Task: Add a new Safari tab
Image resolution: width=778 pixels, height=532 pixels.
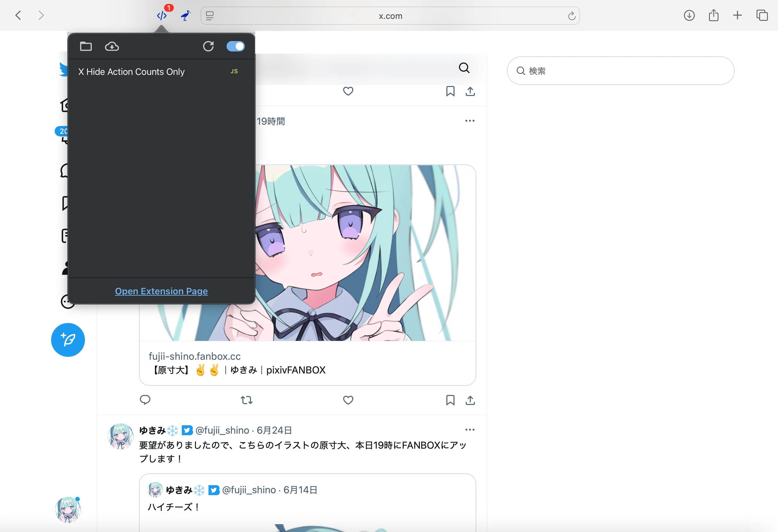Action: tap(738, 15)
